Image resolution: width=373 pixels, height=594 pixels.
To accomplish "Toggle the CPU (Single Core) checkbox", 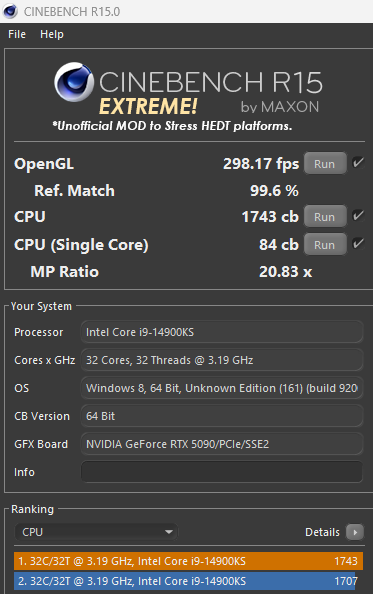I will (x=358, y=244).
